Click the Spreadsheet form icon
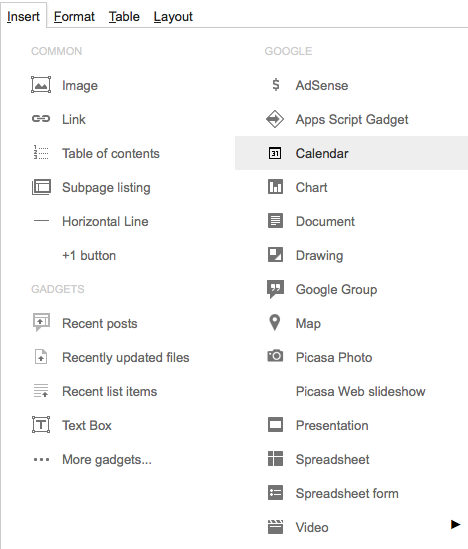 click(275, 493)
